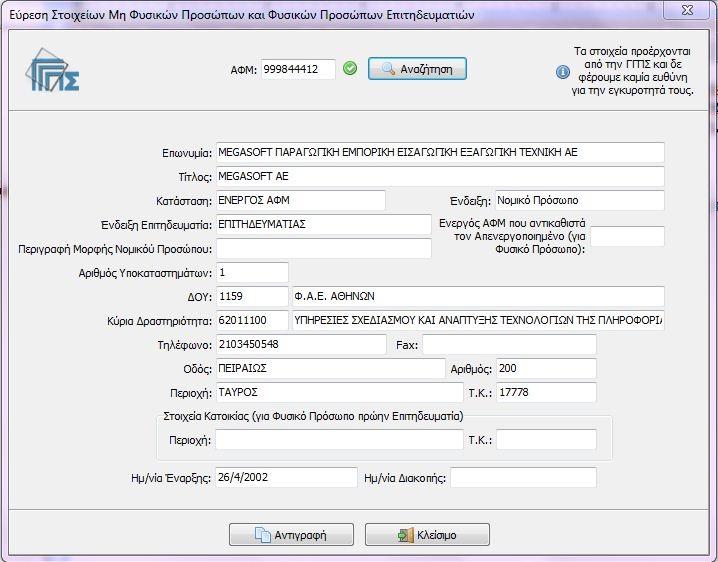
Task: Click the 'Τηλέφωνο:' label
Action: [185, 345]
